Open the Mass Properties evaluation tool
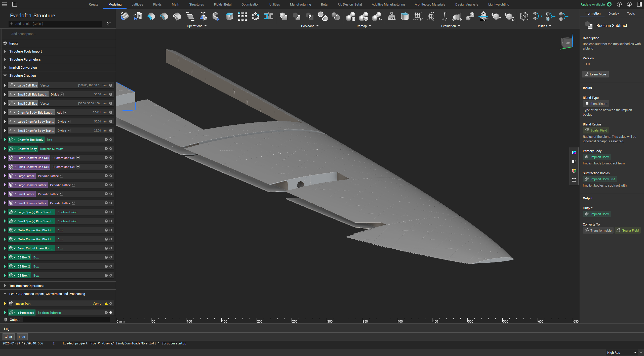 click(x=391, y=16)
